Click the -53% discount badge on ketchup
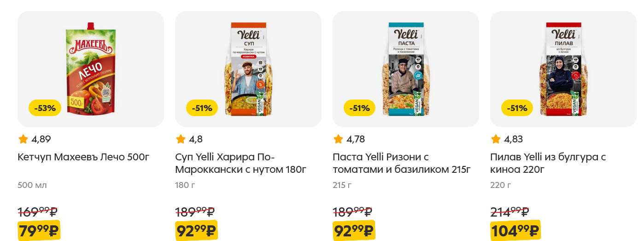 (45, 108)
